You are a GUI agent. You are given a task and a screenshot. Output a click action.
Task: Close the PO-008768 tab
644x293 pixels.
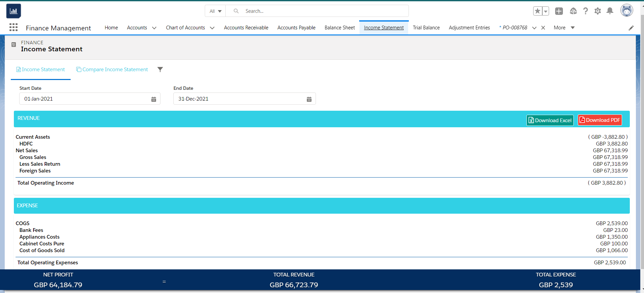(543, 28)
